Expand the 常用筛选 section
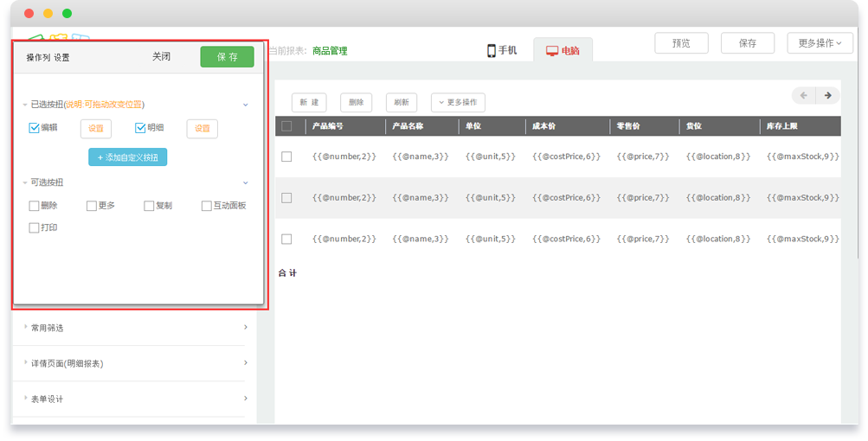 coord(134,328)
